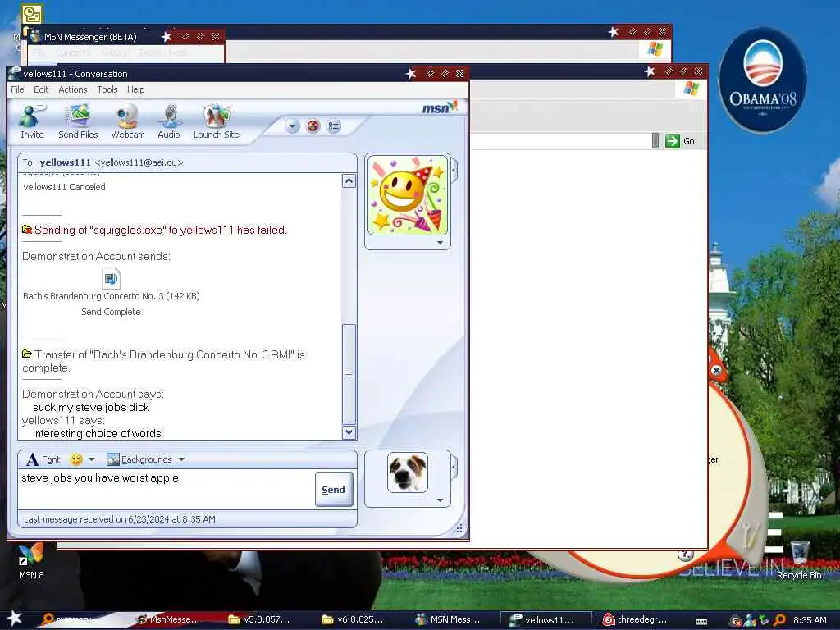840x630 pixels.
Task: Open v6.0.025... folder taskbar item
Action: (353, 619)
